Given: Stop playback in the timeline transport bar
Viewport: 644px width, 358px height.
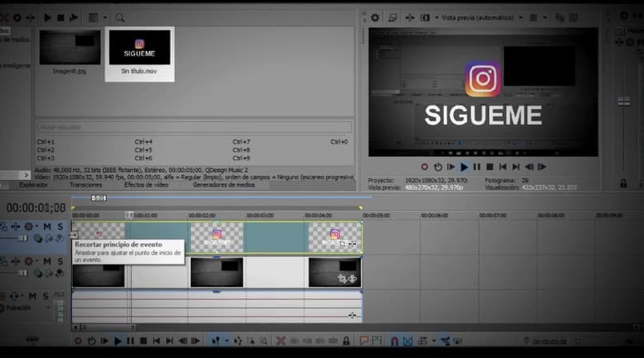Looking at the screenshot, I should point(143,341).
